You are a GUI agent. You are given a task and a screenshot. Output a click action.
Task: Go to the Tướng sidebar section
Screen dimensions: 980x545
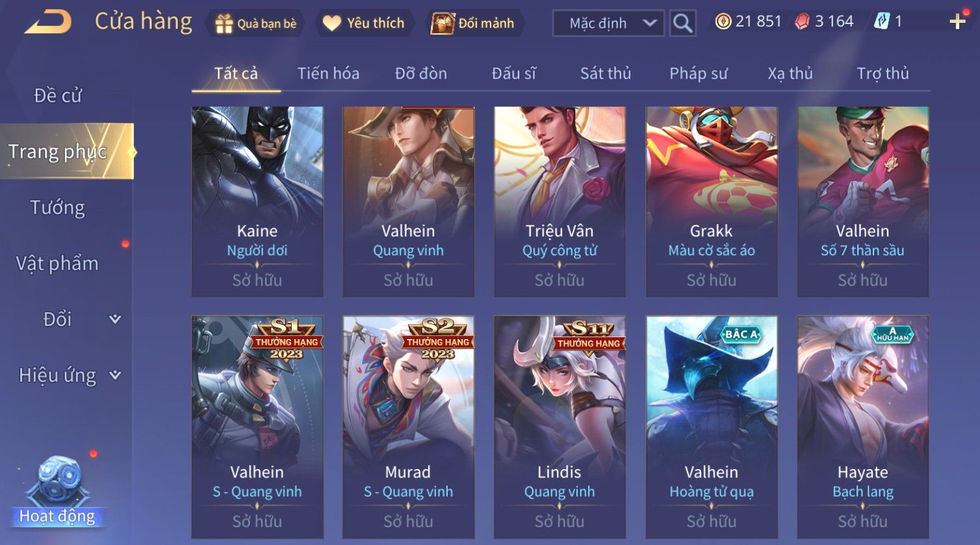(x=58, y=208)
